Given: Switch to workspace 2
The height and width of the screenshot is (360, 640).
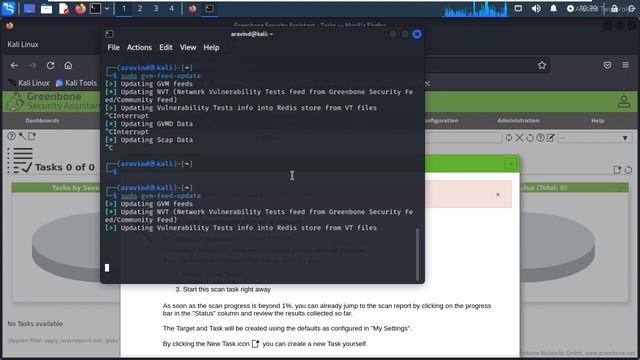Looking at the screenshot, I should (140, 8).
